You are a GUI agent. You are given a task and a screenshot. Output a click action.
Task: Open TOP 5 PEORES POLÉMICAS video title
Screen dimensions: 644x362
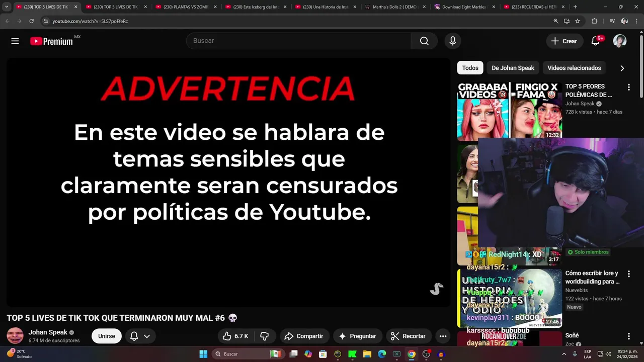pos(589,90)
